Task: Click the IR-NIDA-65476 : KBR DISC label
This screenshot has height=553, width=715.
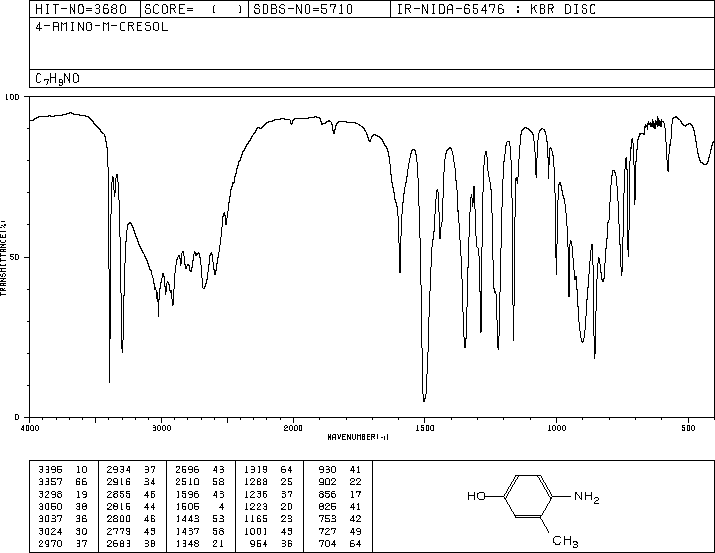Action: 496,9
